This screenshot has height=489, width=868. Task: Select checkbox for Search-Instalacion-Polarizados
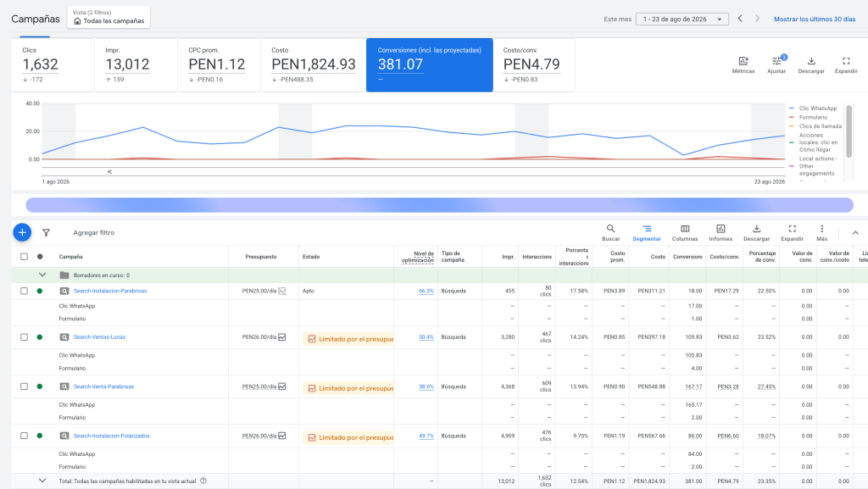pos(24,436)
